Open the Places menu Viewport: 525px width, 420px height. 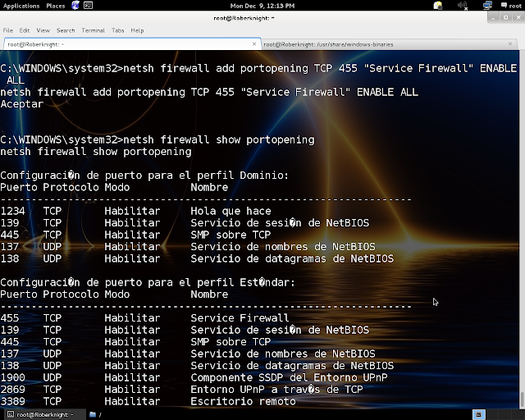click(56, 6)
